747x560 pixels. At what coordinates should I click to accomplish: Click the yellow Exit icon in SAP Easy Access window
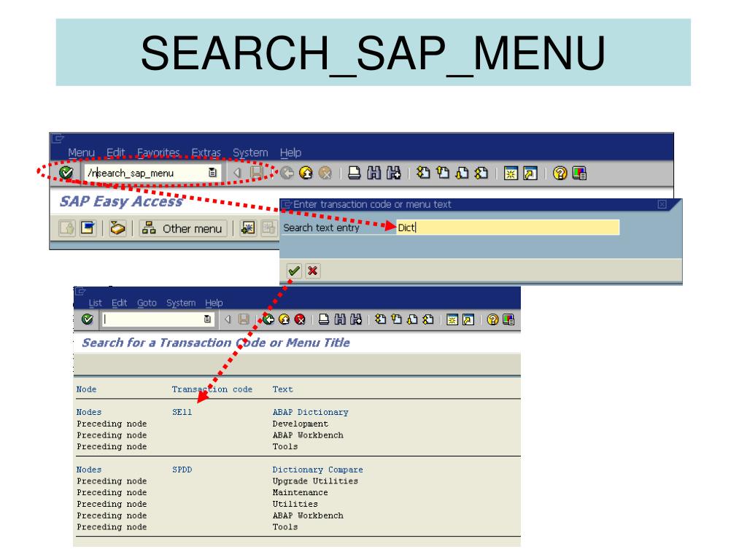[306, 173]
